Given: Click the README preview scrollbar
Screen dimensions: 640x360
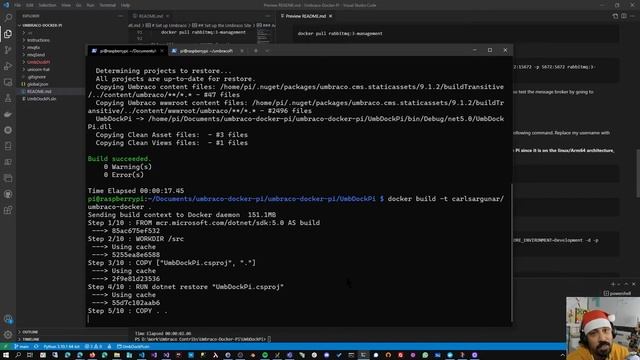Looking at the screenshot, I should point(638,173).
